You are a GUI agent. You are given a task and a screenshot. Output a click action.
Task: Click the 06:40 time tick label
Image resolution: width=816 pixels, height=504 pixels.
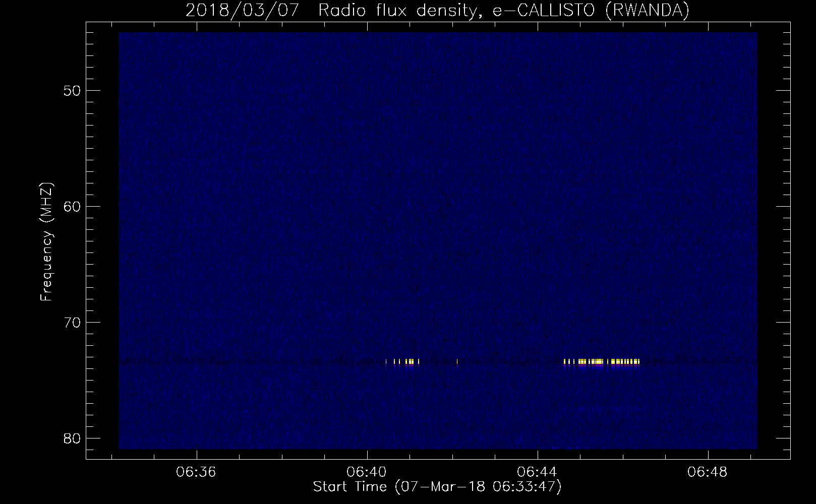click(367, 472)
